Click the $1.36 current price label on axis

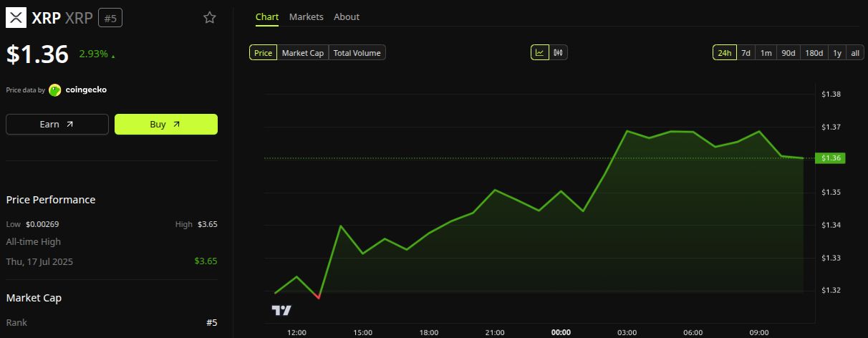tap(831, 158)
